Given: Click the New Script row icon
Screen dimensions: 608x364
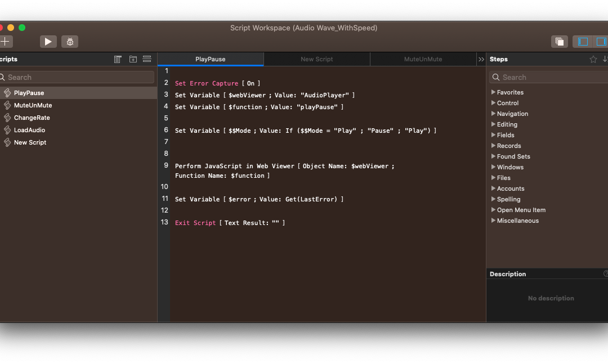Looking at the screenshot, I should [7, 143].
